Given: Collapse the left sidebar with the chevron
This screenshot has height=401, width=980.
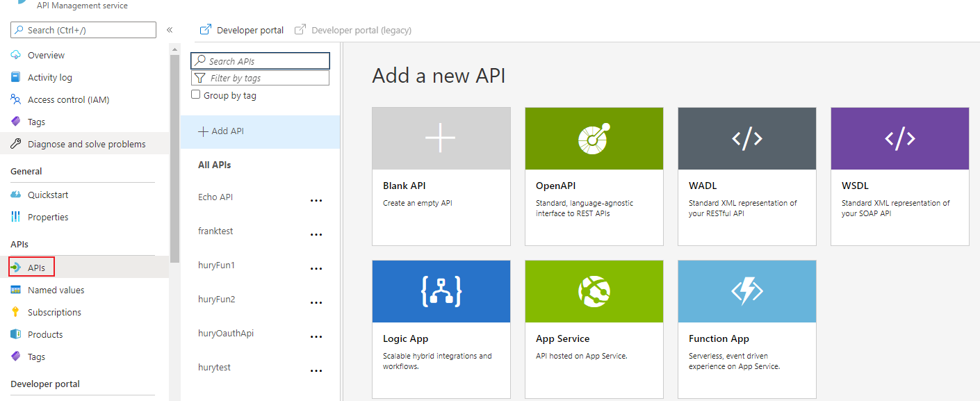Looking at the screenshot, I should click(170, 30).
